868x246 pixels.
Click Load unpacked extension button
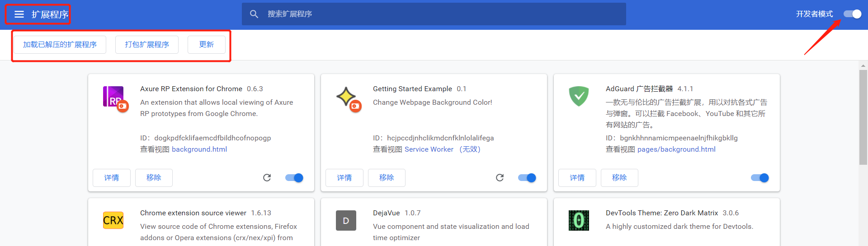click(60, 45)
